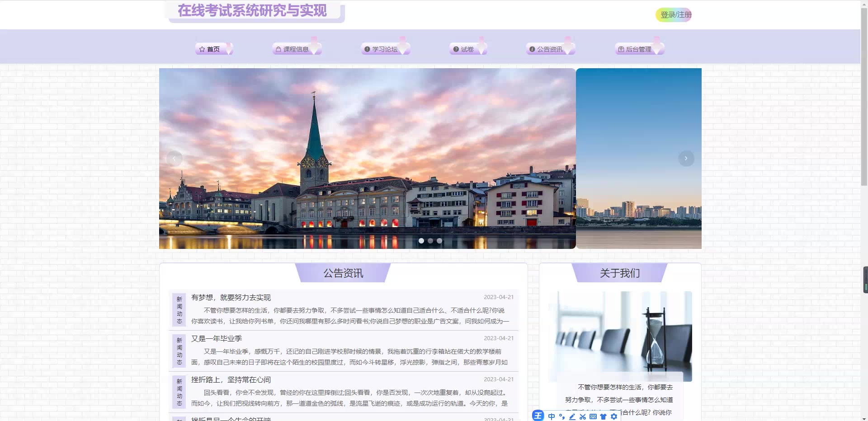The image size is (868, 421).
Task: Click the 登录/注册 button
Action: pos(674,15)
